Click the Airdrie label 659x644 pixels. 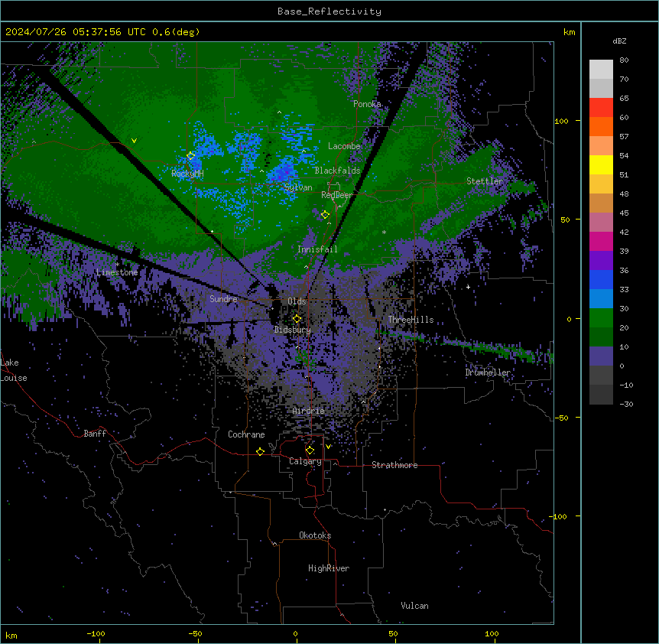pyautogui.click(x=308, y=411)
